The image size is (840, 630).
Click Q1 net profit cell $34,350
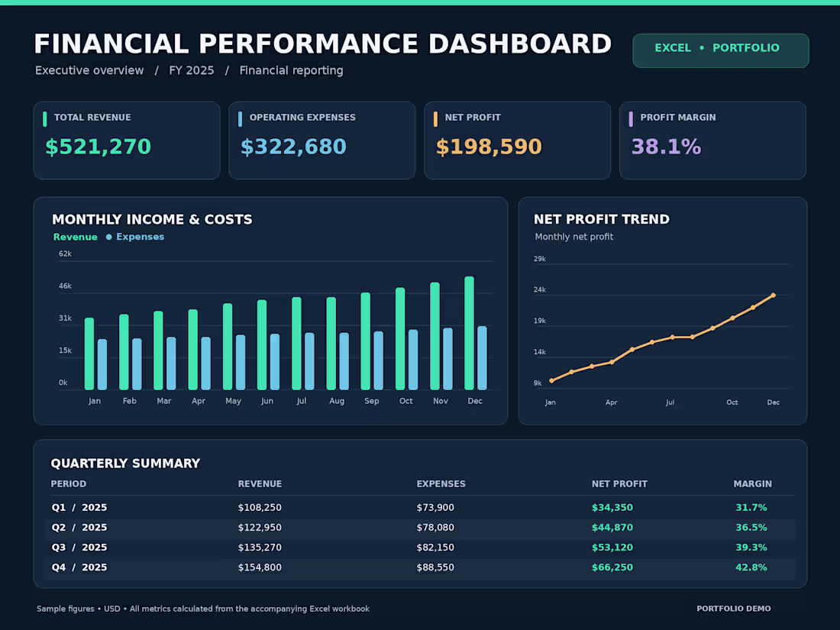[612, 507]
